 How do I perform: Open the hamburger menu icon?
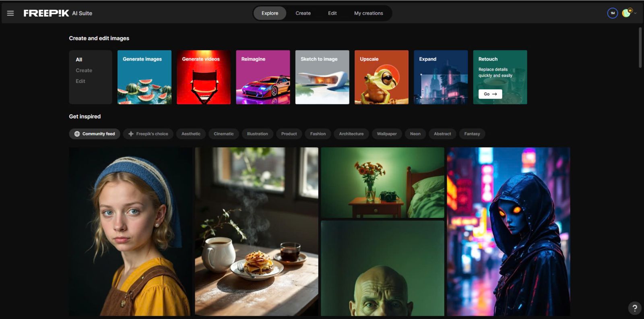pos(10,13)
